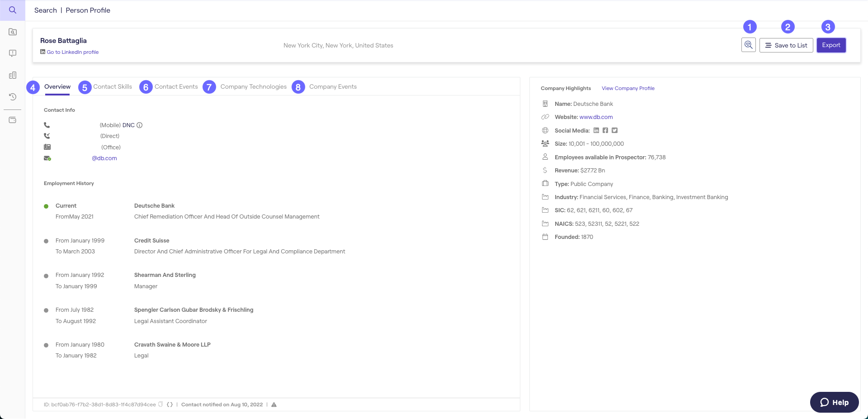The height and width of the screenshot is (419, 868).
Task: Click the globe icon beside Social Media
Action: click(x=545, y=130)
